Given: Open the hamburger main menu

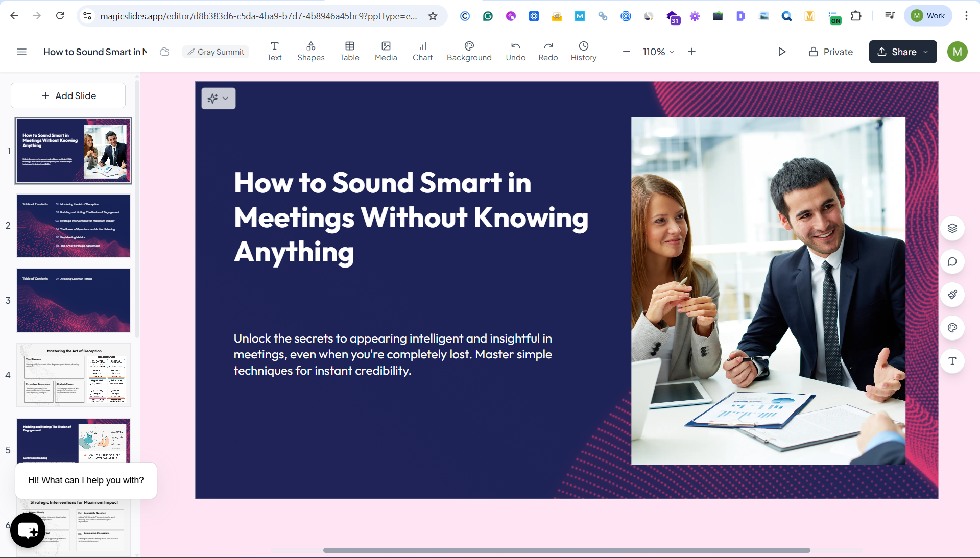Looking at the screenshot, I should [x=21, y=52].
